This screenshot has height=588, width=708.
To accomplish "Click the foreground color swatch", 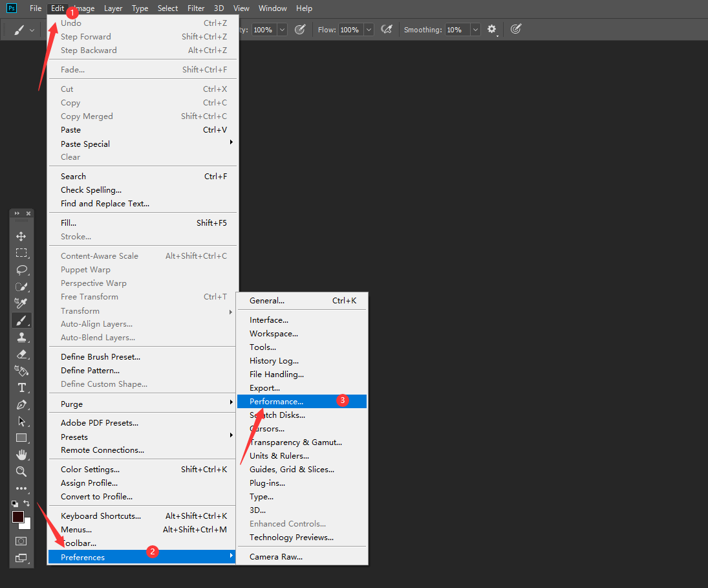I will [x=18, y=517].
